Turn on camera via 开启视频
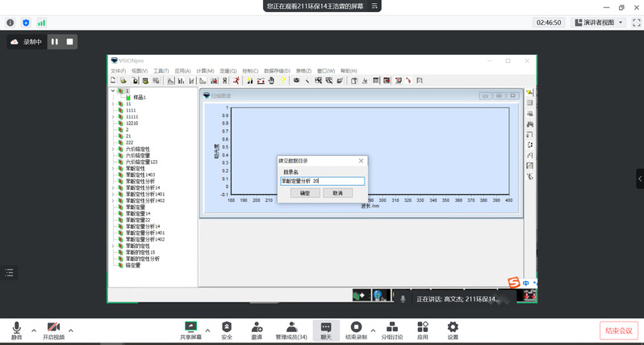Viewport: 644px width, 345px height. 53,329
